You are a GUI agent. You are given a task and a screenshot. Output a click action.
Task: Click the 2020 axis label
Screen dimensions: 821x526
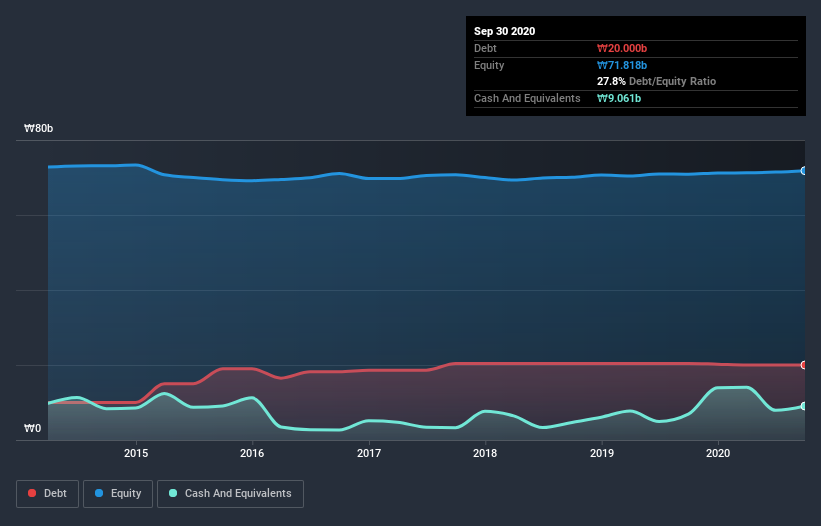click(x=718, y=453)
